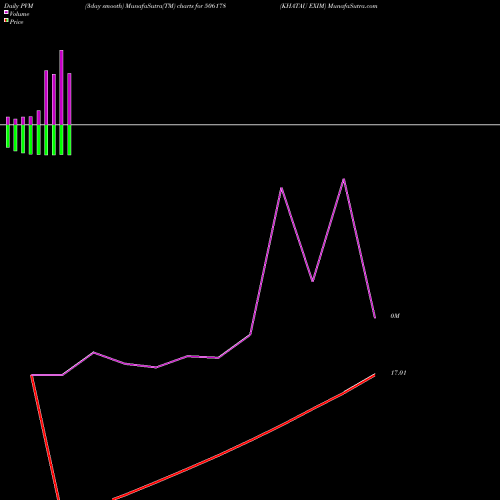
Task: Select the 'Price' legend label
Action: pyautogui.click(x=16, y=22)
